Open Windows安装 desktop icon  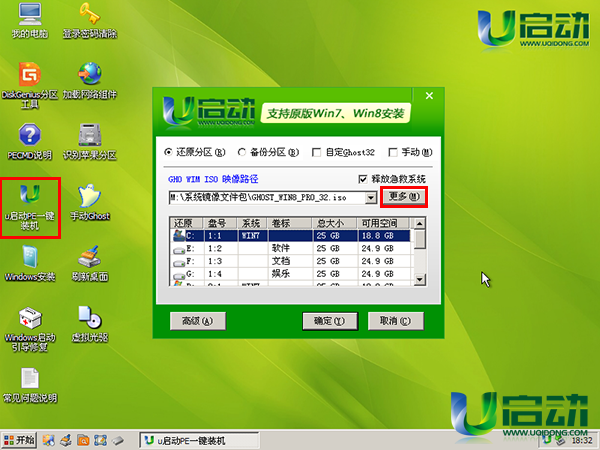tap(30, 263)
